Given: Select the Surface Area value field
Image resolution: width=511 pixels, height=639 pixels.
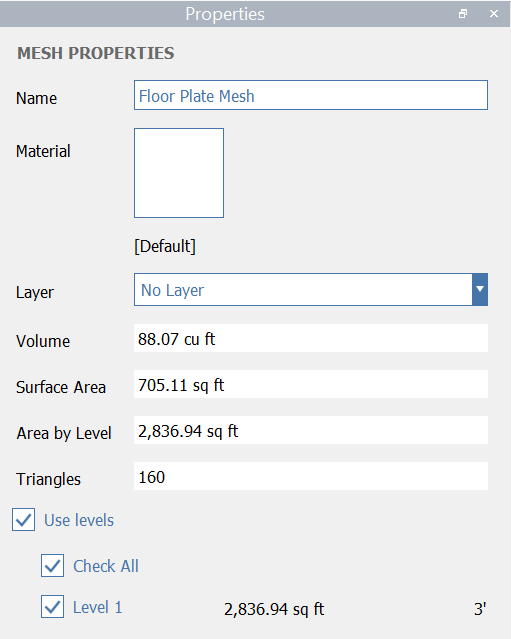Looking at the screenshot, I should 311,384.
